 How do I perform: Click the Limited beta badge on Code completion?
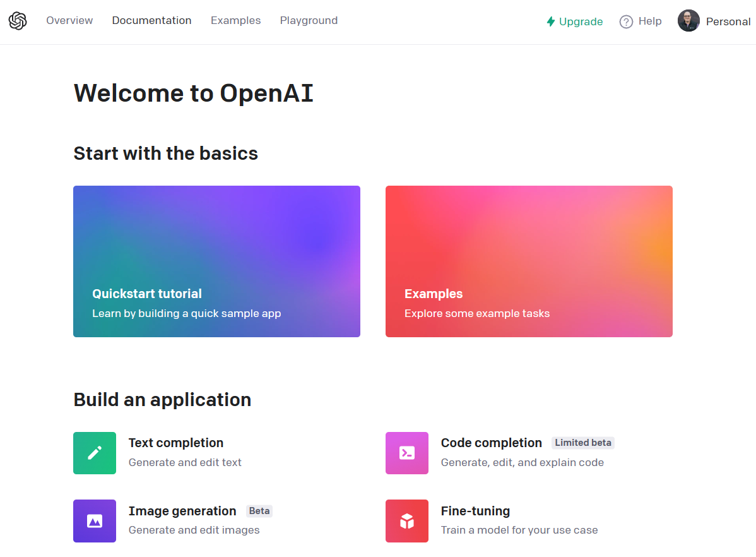582,443
